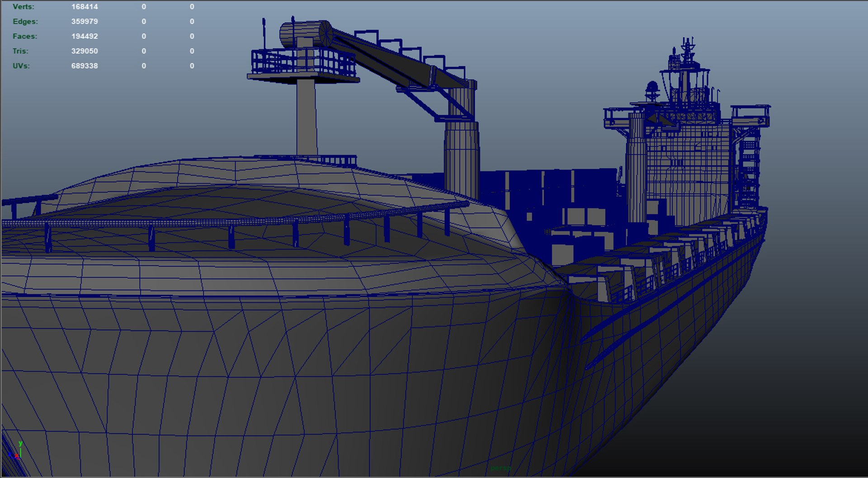Click the UV count value 689338
868x478 pixels.
click(x=85, y=66)
